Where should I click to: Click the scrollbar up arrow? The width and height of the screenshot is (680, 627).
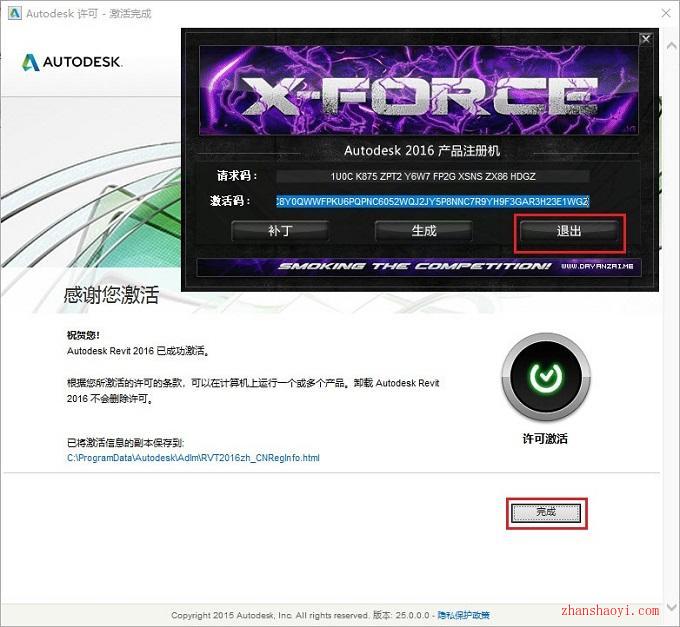pos(671,45)
